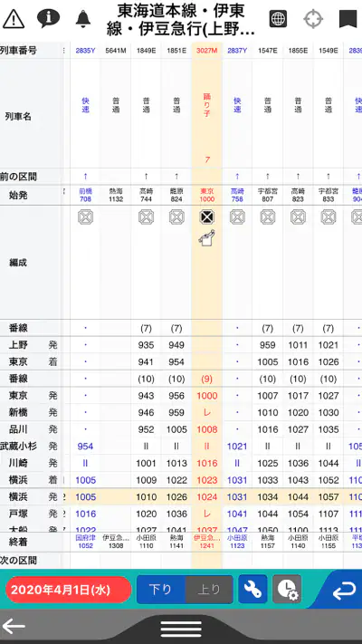
Task: Tap origin 前橋 708 cell
Action: (x=85, y=195)
